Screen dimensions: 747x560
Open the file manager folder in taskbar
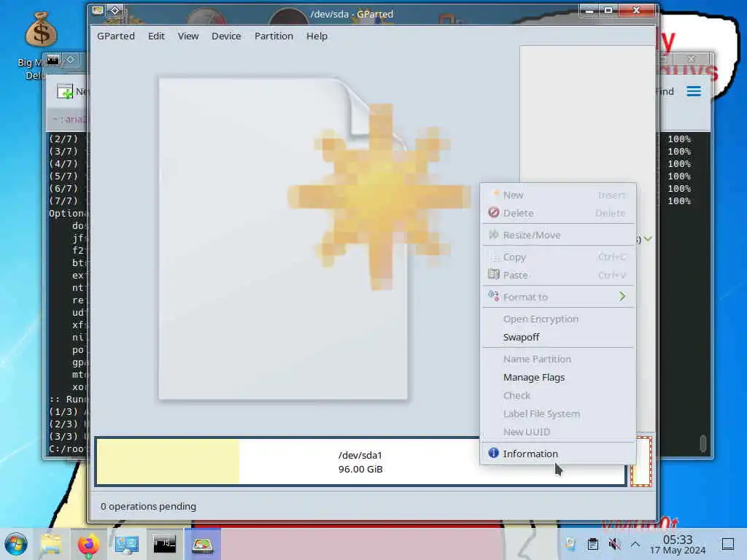51,544
